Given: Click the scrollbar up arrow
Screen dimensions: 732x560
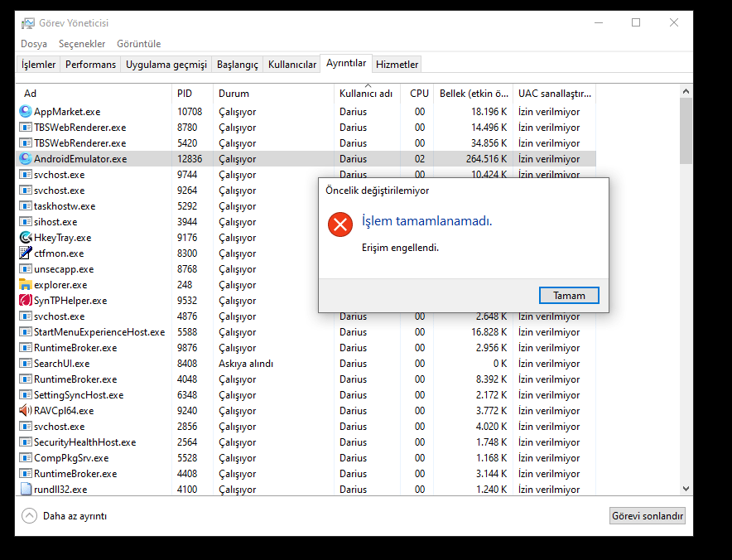Looking at the screenshot, I should [686, 91].
